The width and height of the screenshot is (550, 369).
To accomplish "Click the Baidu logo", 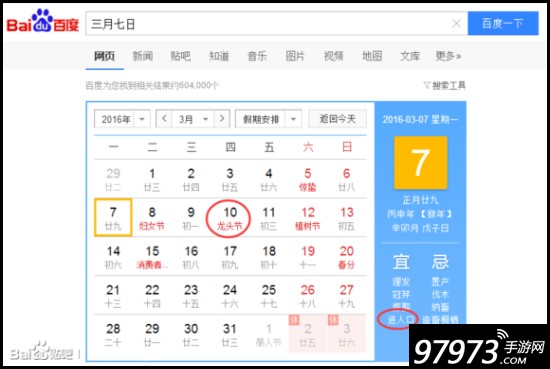I will (42, 21).
